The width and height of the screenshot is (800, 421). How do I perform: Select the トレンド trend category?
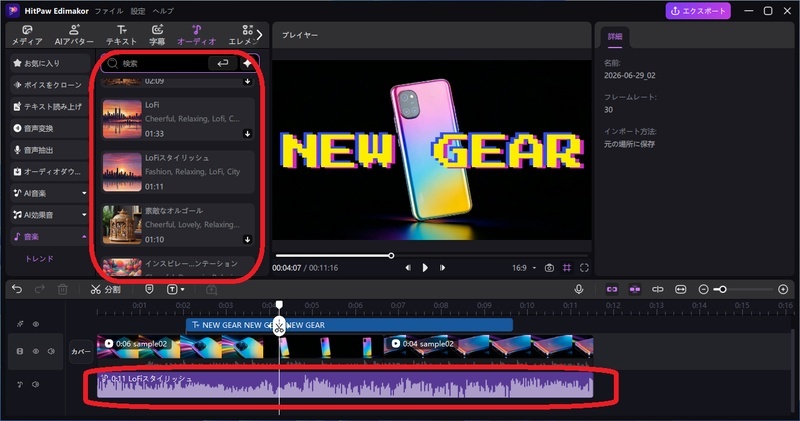tap(39, 259)
